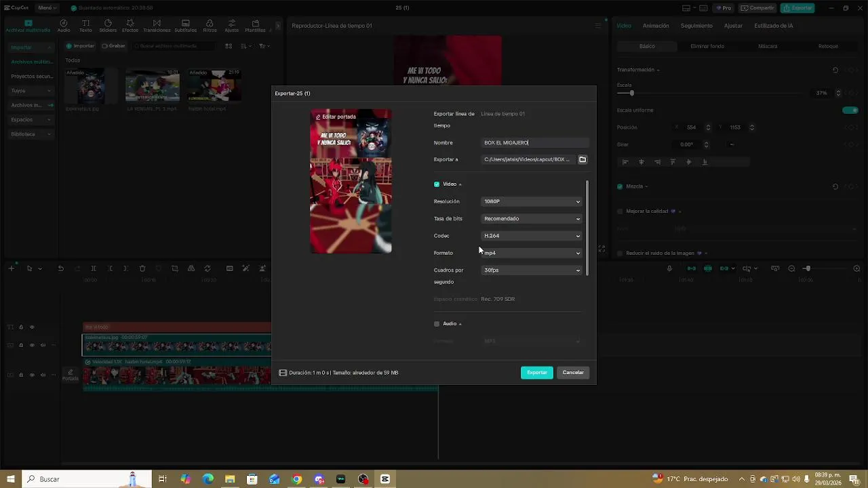
Task: Open the Formato dropdown showing mp4
Action: pos(532,253)
